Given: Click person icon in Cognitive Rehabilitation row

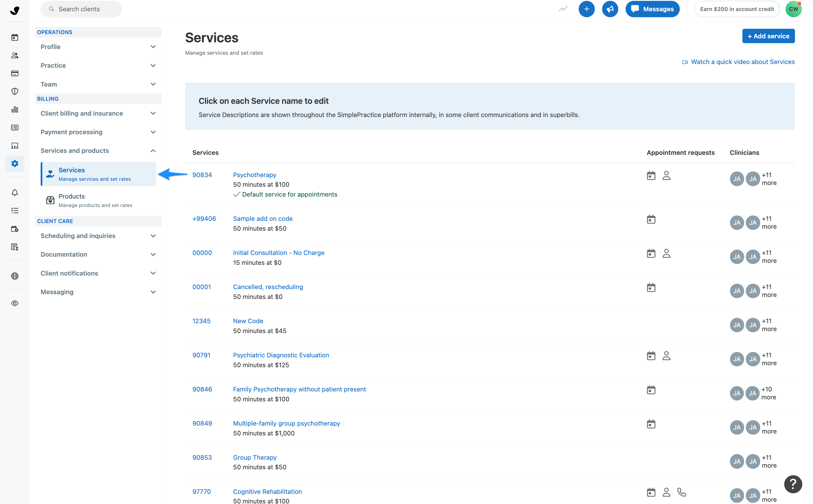Looking at the screenshot, I should pyautogui.click(x=666, y=492).
